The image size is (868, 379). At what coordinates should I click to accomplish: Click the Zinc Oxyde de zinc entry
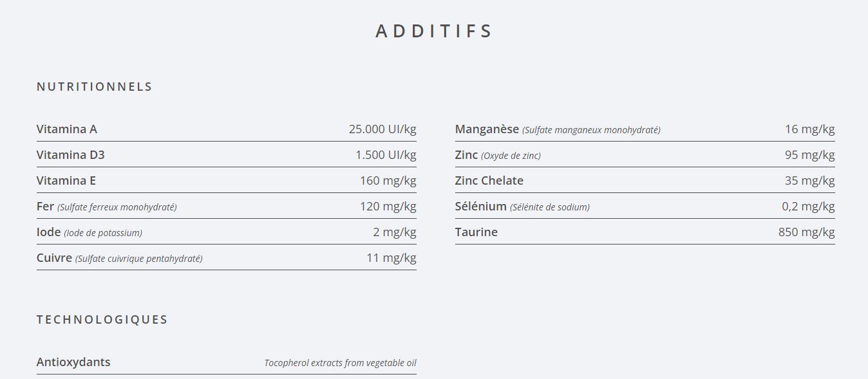(498, 155)
